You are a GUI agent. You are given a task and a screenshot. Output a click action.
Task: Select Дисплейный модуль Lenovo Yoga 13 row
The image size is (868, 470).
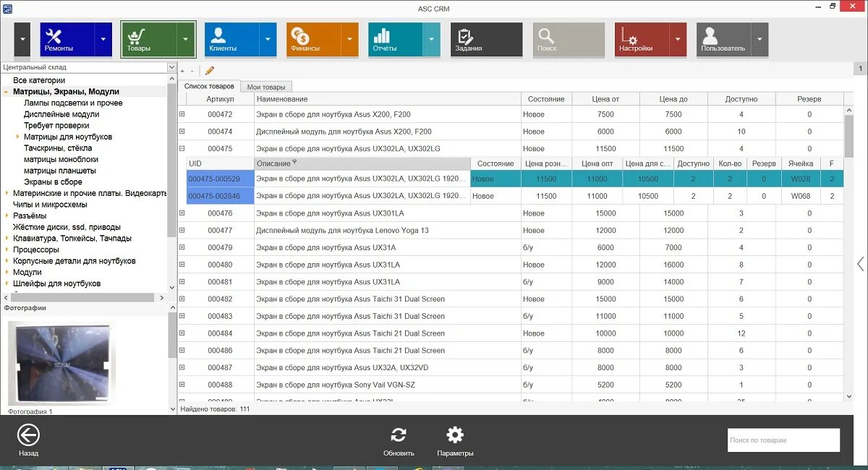(x=511, y=231)
